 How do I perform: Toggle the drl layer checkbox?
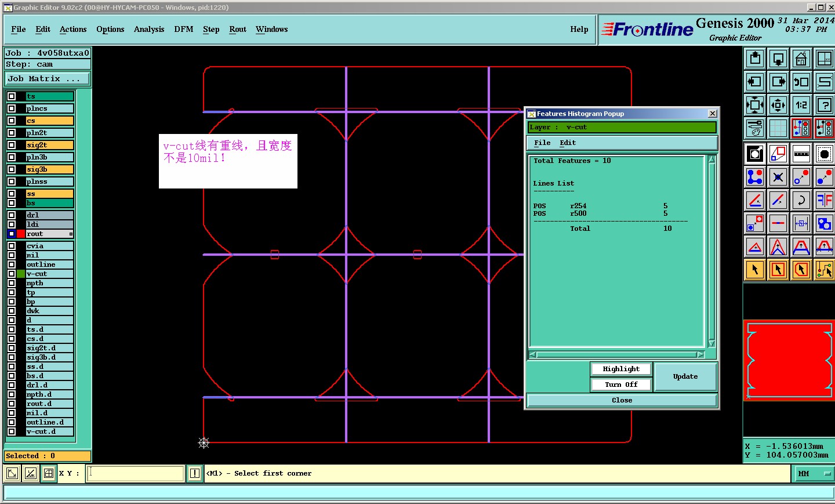tap(12, 215)
